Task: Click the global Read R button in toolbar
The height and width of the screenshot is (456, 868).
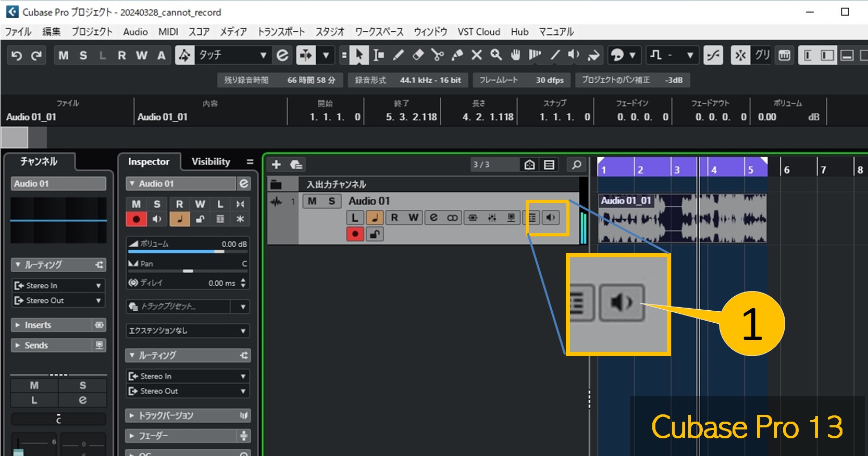Action: click(x=122, y=55)
